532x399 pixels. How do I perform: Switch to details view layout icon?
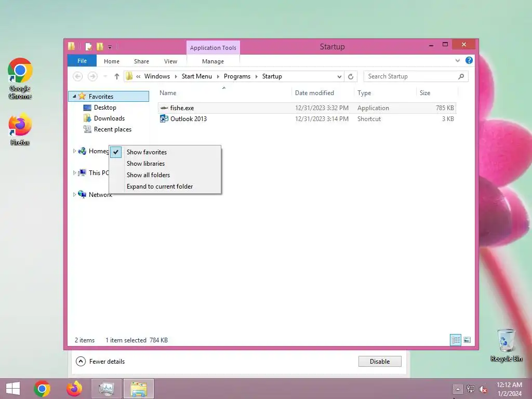click(455, 340)
